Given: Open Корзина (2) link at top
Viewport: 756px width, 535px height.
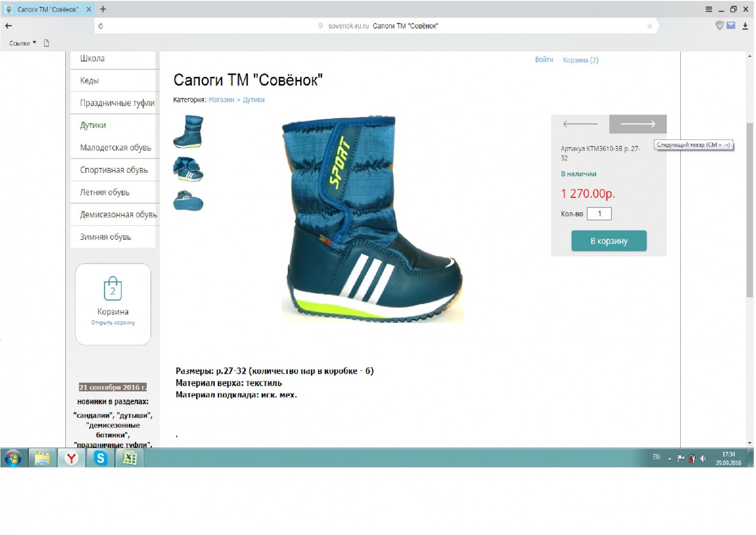Looking at the screenshot, I should click(581, 60).
